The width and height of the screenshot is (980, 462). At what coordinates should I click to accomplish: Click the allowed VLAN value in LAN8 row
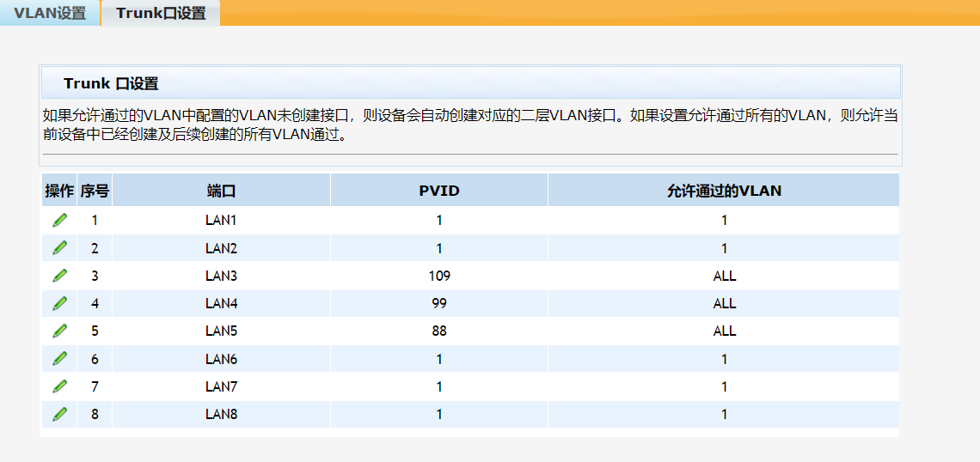(x=724, y=415)
